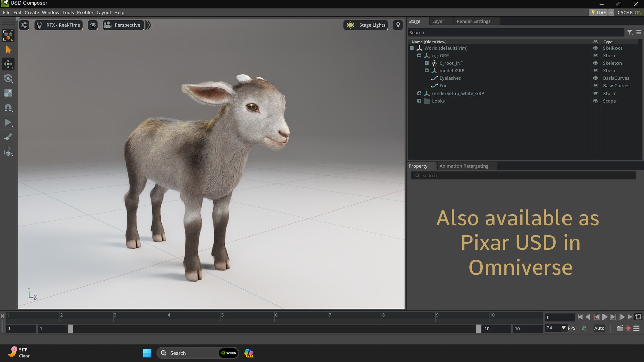The image size is (644, 362).
Task: Click the Property panel Search field
Action: (x=523, y=176)
